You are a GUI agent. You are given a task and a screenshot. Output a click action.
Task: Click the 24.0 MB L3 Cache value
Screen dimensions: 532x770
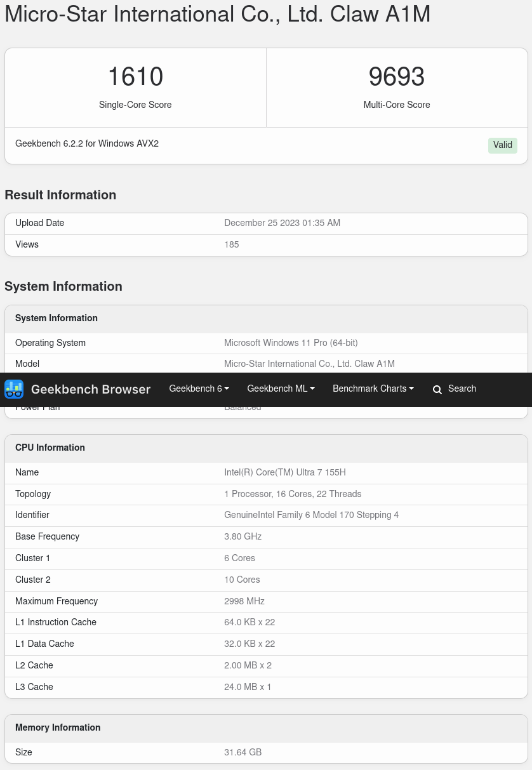click(248, 687)
